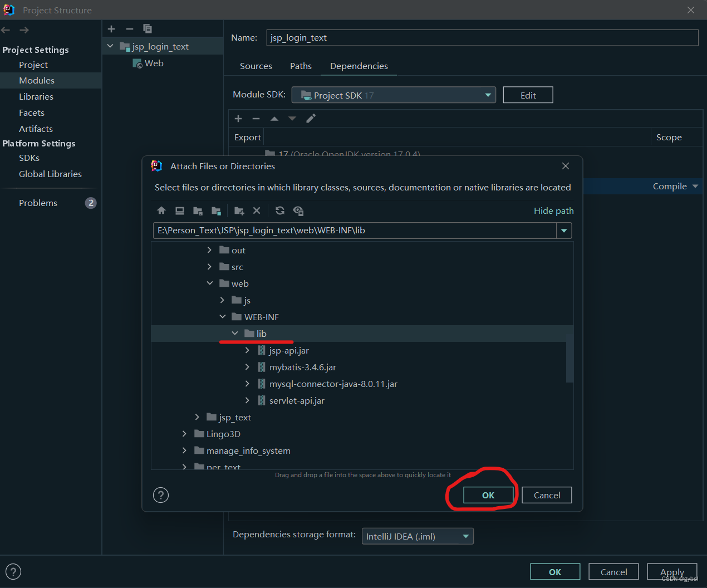
Task: Cancel the Attach Files dialog
Action: tap(547, 495)
